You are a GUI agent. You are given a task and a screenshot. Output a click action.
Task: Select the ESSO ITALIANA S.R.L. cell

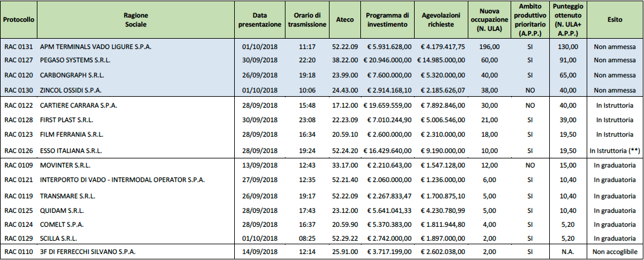[71, 151]
